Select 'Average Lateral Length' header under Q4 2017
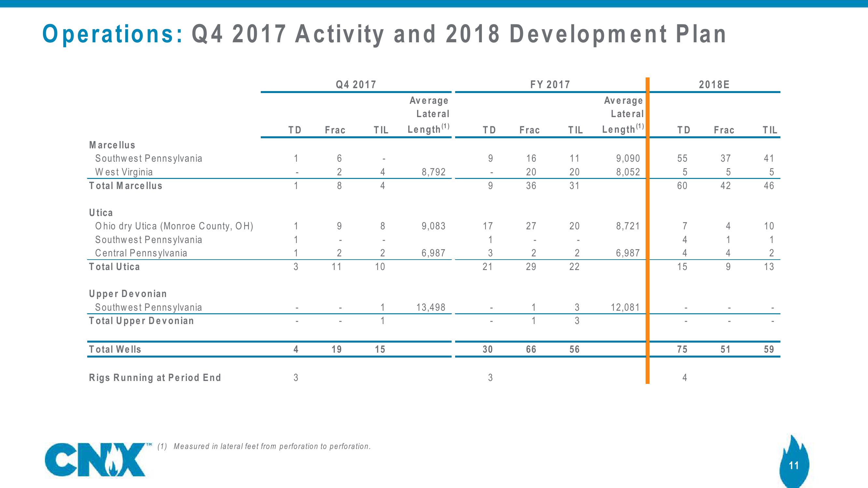Viewport: 868px width, 488px height. (x=428, y=115)
